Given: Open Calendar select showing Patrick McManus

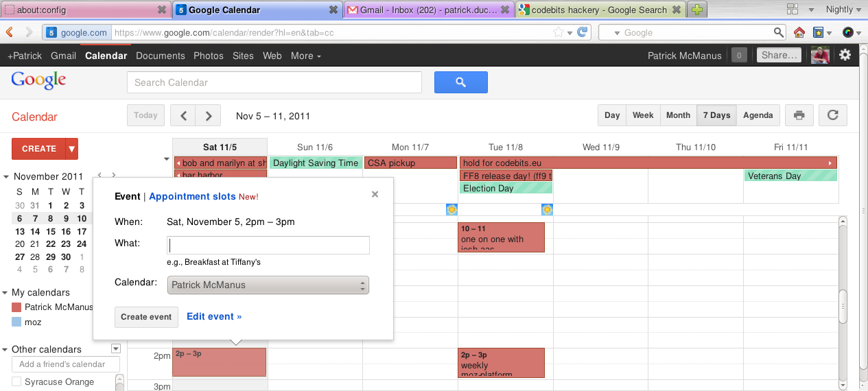Looking at the screenshot, I should coord(268,285).
